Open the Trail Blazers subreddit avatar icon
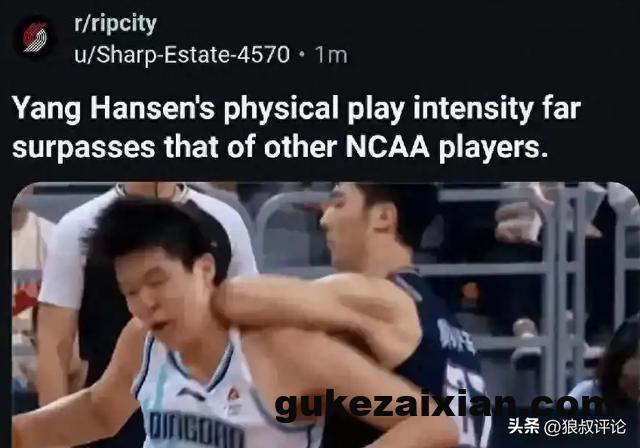 pyautogui.click(x=35, y=38)
